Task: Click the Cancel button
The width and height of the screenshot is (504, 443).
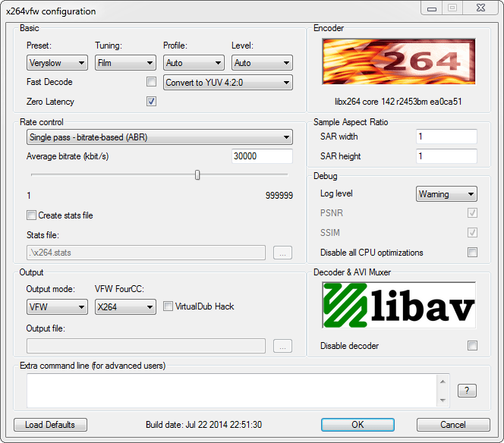Action: point(453,425)
